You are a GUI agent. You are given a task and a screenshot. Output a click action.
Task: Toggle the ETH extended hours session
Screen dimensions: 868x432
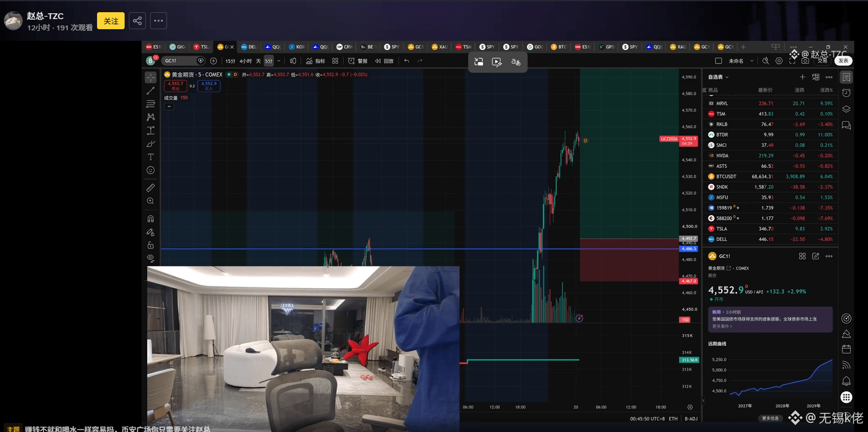click(673, 419)
